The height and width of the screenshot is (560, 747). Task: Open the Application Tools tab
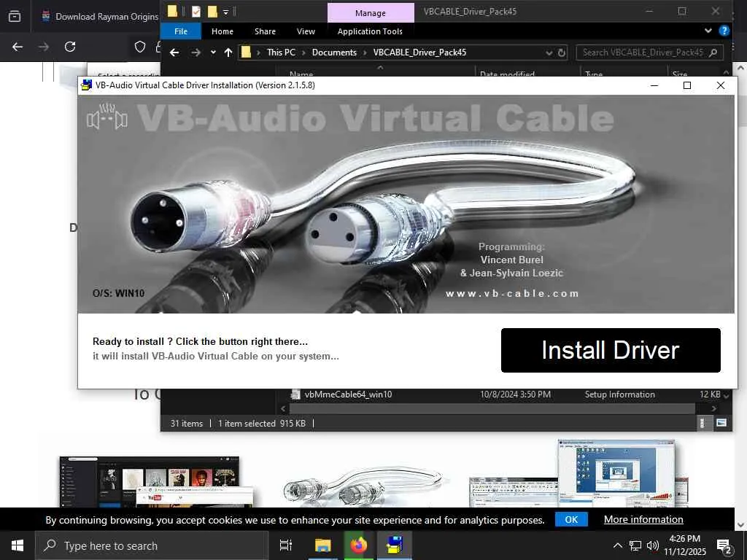tap(370, 31)
